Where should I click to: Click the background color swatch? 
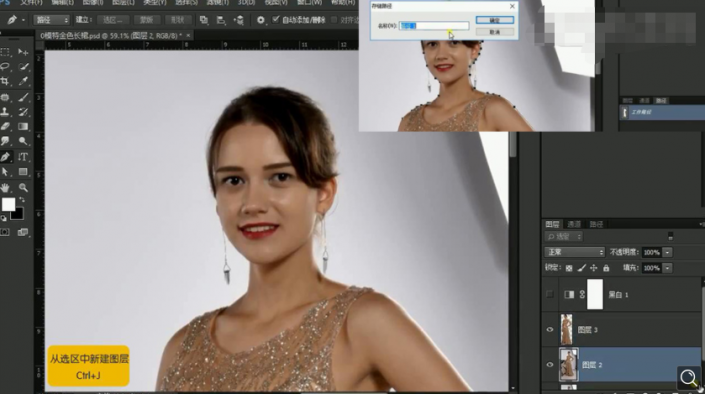17,214
